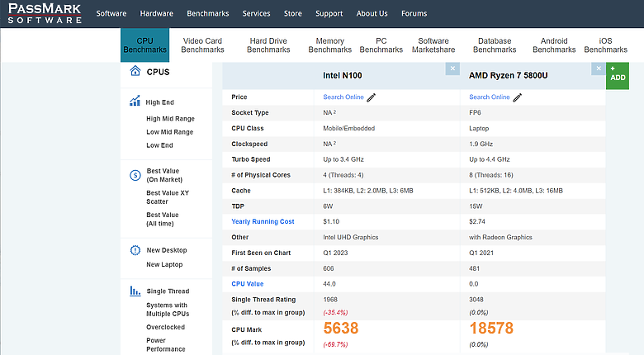This screenshot has width=644, height=355.
Task: Open Overclocked CPUs list
Action: (165, 327)
